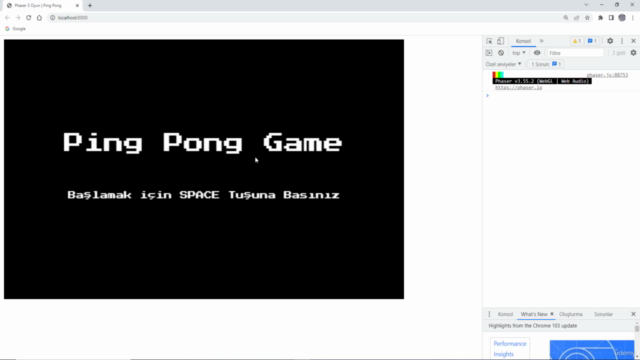Open the https://phaser.io link
640x360 pixels.
coord(518,88)
